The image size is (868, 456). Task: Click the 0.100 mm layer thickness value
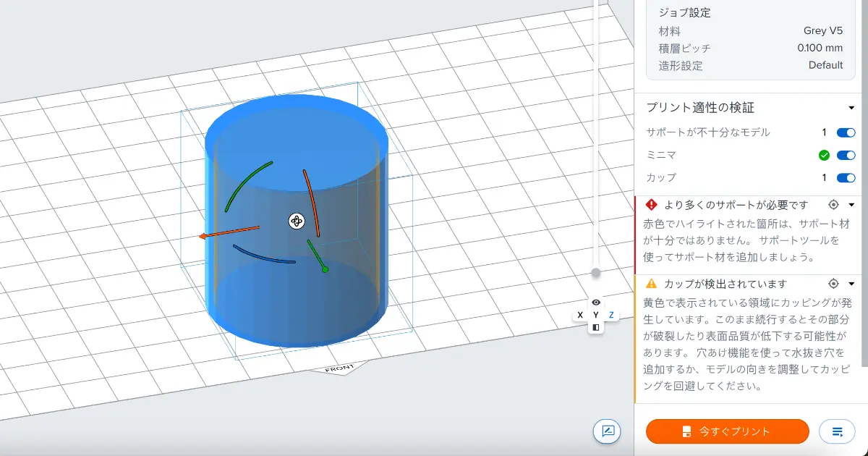[820, 48]
